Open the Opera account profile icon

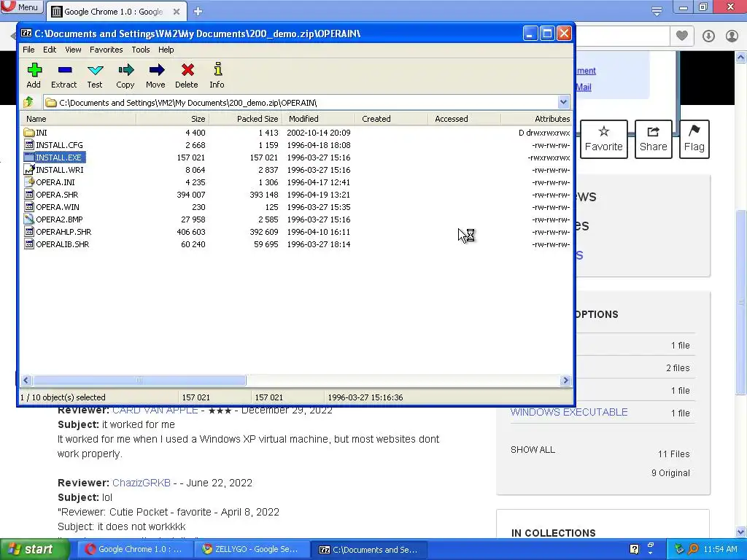732,36
